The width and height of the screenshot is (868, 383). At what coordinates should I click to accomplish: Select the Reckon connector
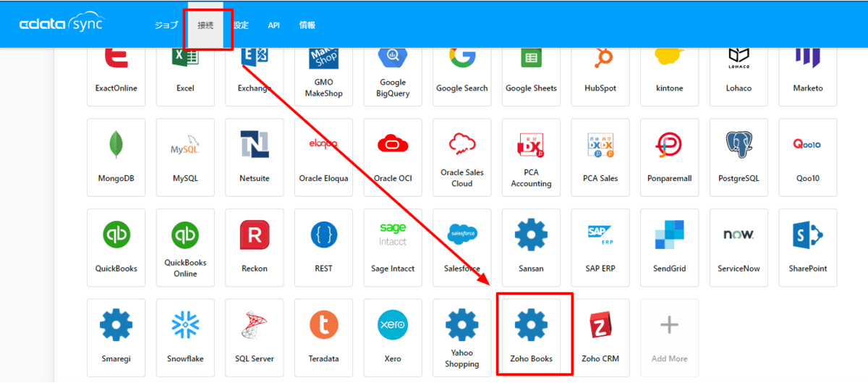[255, 248]
